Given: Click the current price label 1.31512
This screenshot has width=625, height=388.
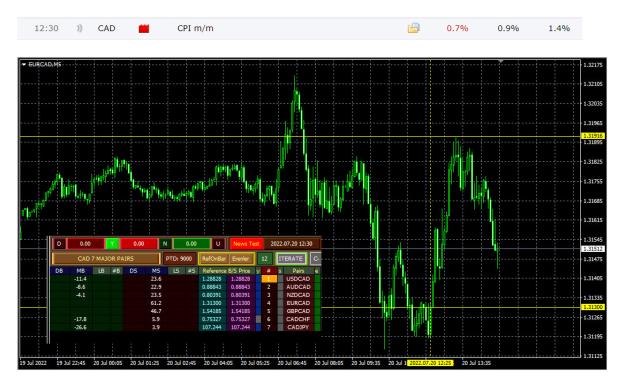Looking at the screenshot, I should click(x=594, y=249).
